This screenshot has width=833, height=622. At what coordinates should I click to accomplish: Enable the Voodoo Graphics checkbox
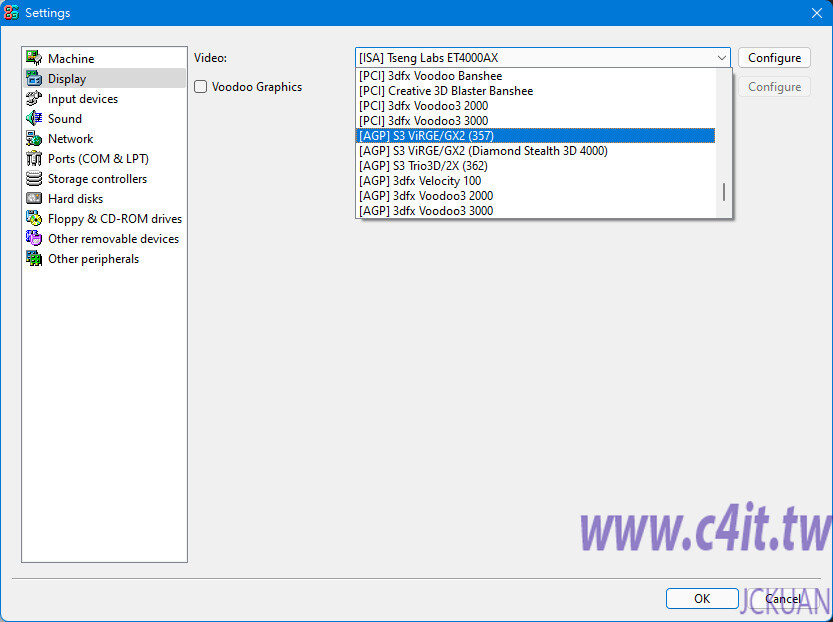click(x=200, y=87)
